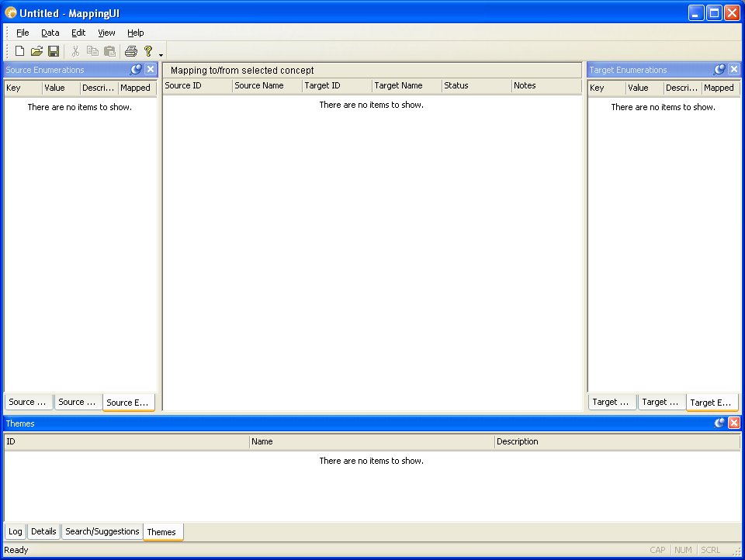Switch to the Search/Suggestions tab
This screenshot has height=560, width=745.
[102, 531]
